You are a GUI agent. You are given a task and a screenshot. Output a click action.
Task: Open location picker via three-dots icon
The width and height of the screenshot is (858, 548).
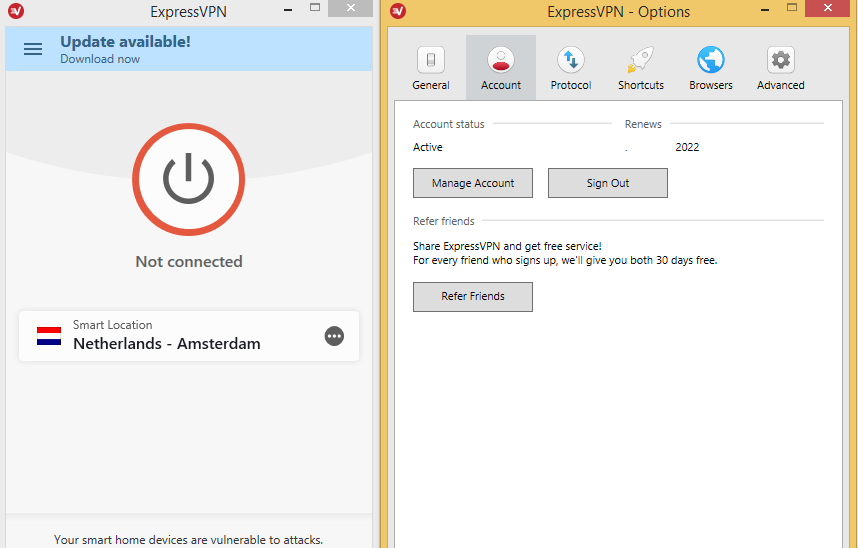point(334,336)
